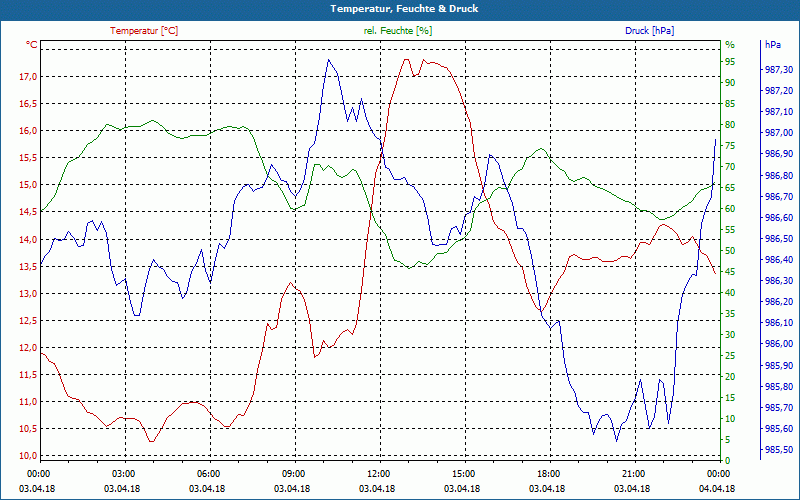The image size is (800, 500).
Task: Click the '18:00' time axis label
Action: coord(548,474)
